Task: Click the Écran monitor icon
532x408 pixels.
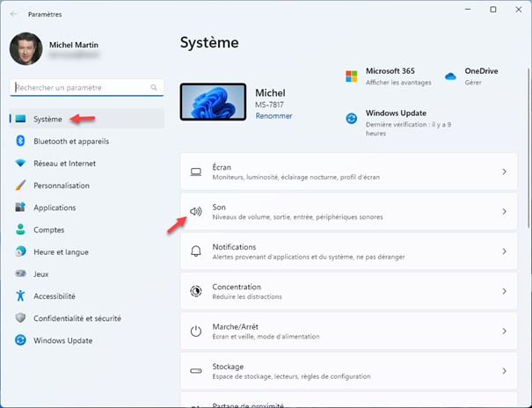Action: coord(196,172)
